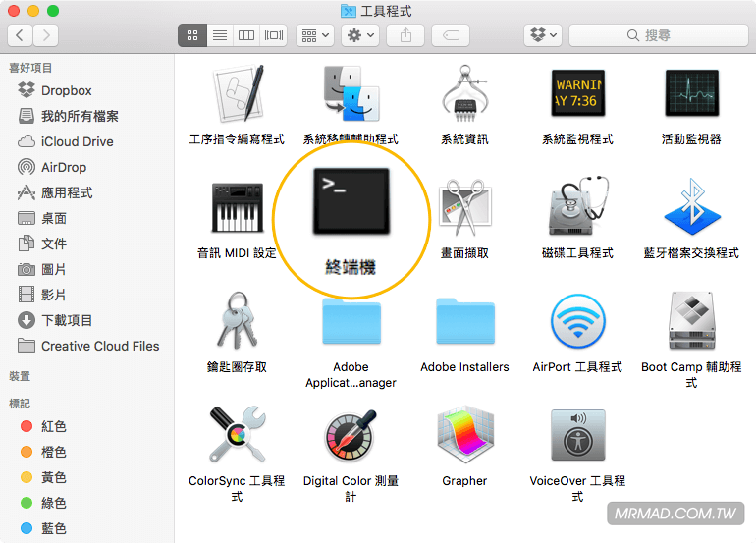The width and height of the screenshot is (756, 543).
Task: Select iCloud Drive in sidebar
Action: (77, 141)
